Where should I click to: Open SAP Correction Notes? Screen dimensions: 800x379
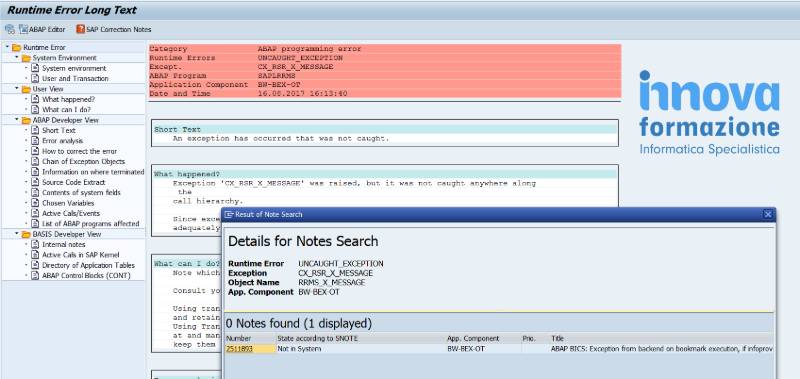tap(114, 29)
